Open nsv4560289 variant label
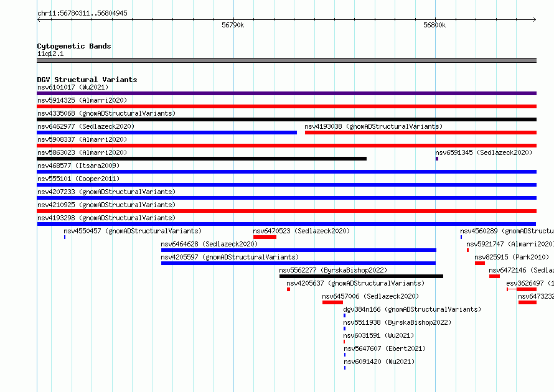Screen dimensions: 554x392 click(x=507, y=231)
